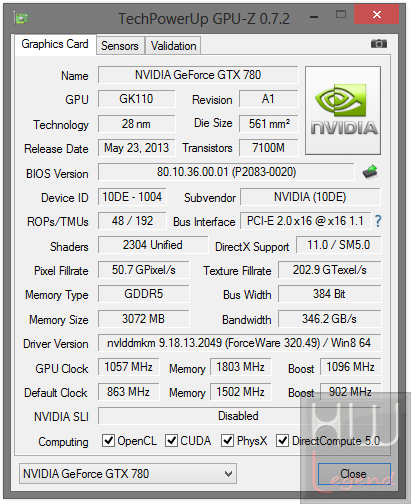Click the Boost value 1096 MHz
Image resolution: width=411 pixels, height=504 pixels.
tap(350, 367)
